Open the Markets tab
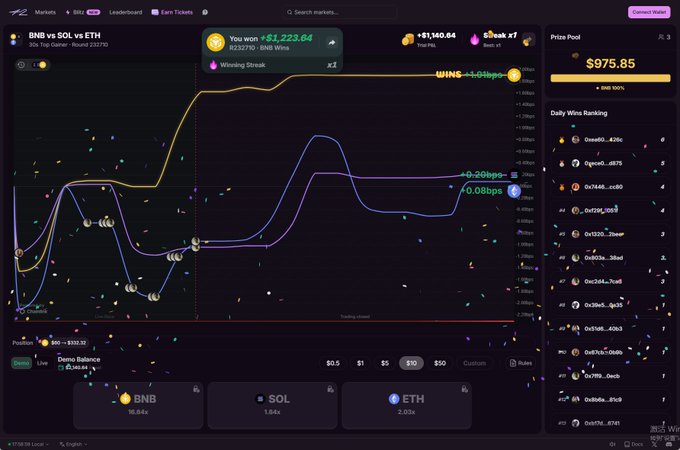680x450 pixels. 45,12
